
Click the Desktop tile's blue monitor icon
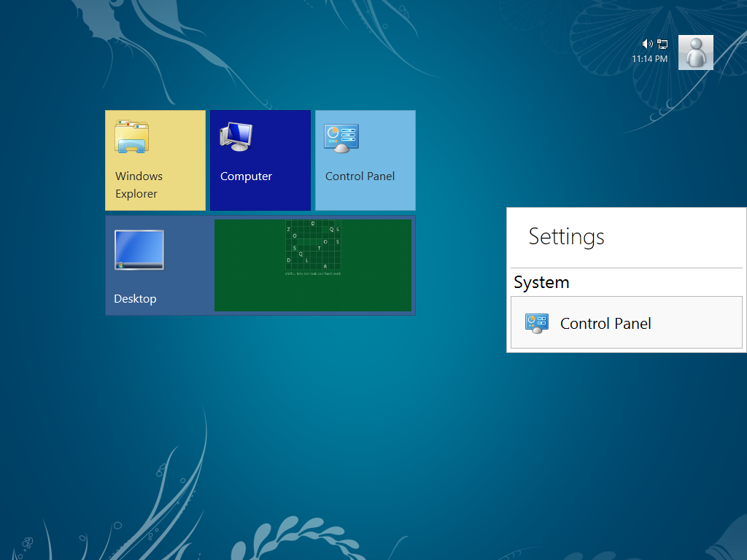139,250
